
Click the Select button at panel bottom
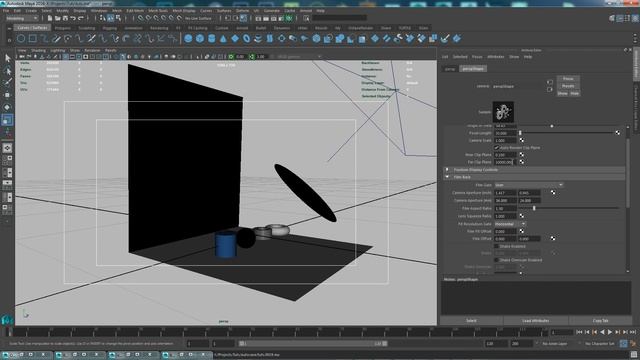click(x=471, y=321)
